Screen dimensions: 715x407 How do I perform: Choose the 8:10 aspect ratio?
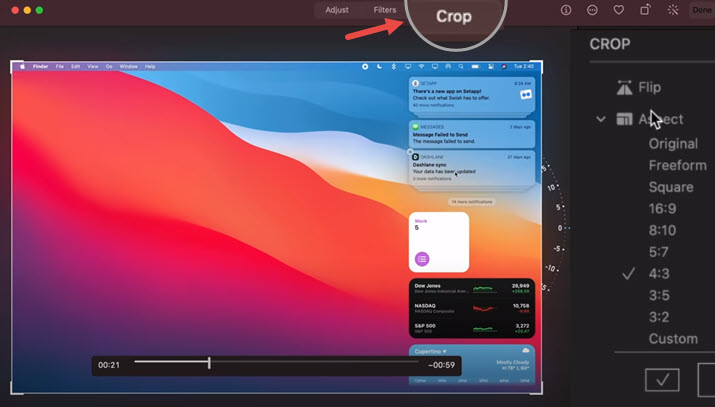[662, 230]
